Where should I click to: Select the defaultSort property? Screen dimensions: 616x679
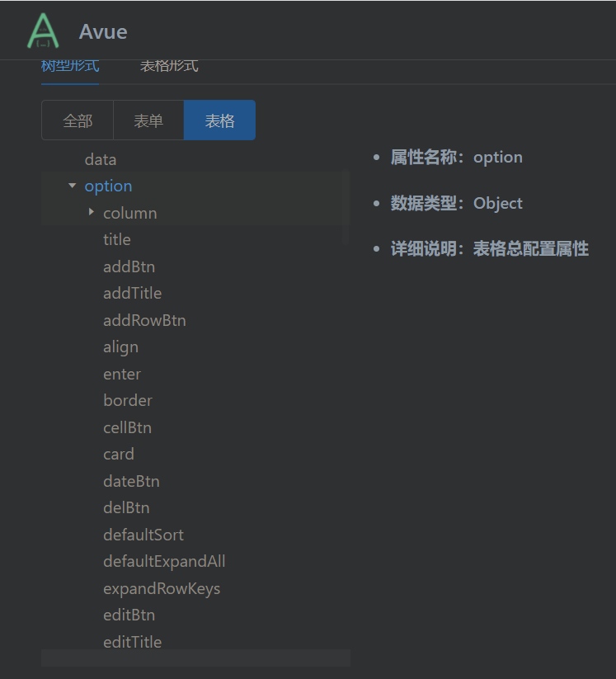pos(143,535)
